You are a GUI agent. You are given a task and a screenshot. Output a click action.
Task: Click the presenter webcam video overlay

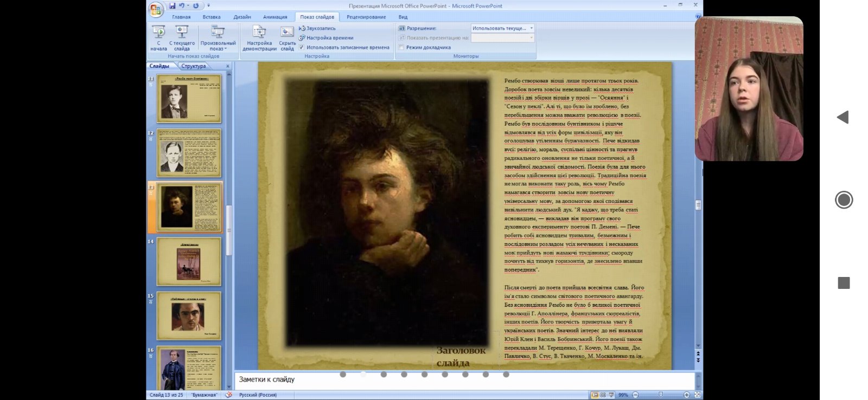[x=749, y=88]
